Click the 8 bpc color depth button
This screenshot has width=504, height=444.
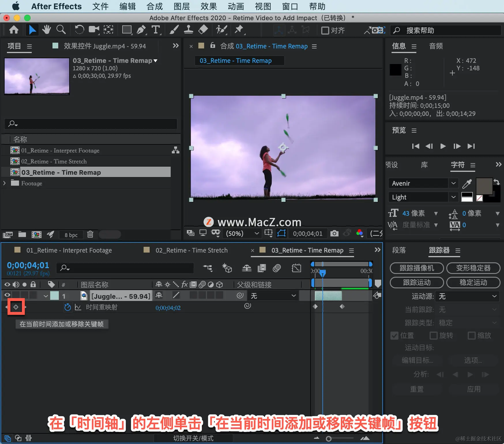coord(71,235)
